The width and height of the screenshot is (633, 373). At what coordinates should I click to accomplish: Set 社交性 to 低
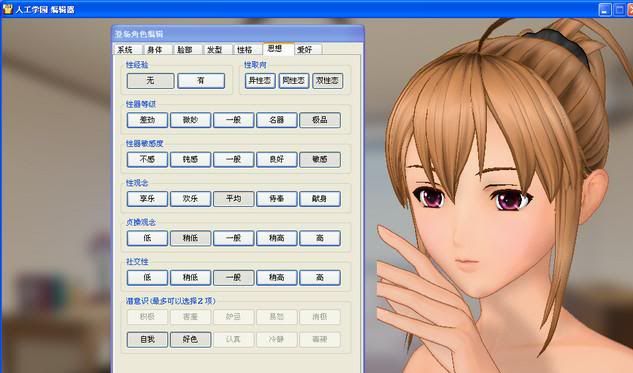point(147,277)
